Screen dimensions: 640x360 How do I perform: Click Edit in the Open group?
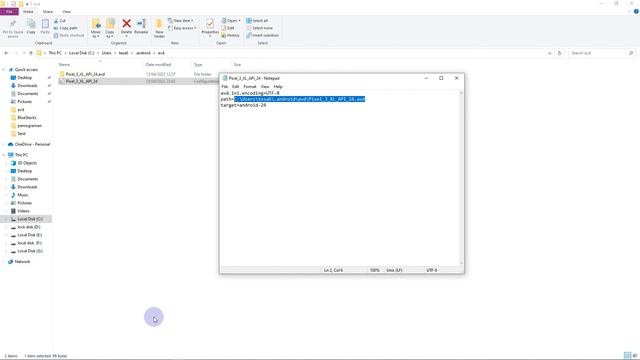228,28
